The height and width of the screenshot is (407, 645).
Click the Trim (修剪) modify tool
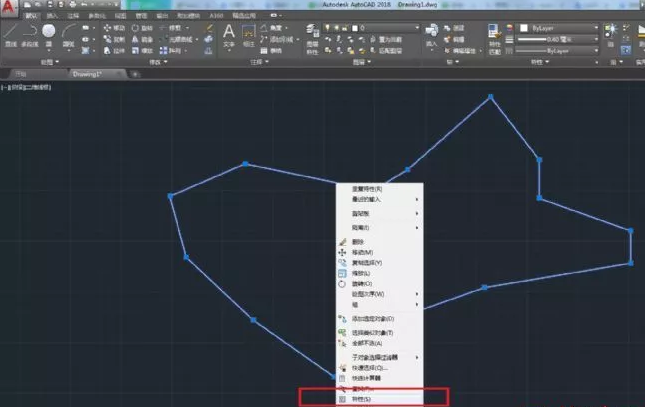click(173, 28)
